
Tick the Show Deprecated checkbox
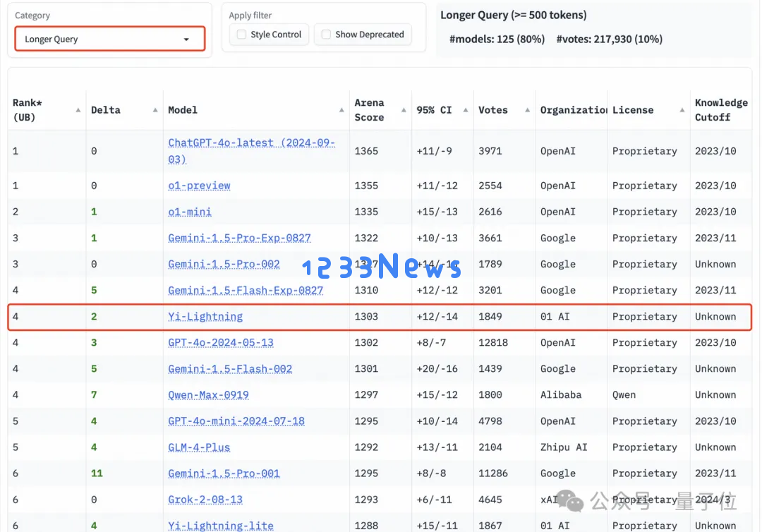click(326, 35)
